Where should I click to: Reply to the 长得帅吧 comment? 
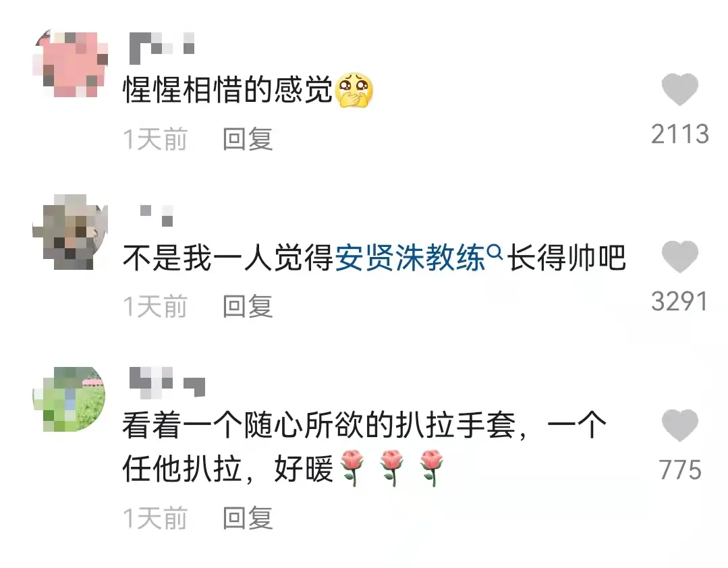(248, 306)
